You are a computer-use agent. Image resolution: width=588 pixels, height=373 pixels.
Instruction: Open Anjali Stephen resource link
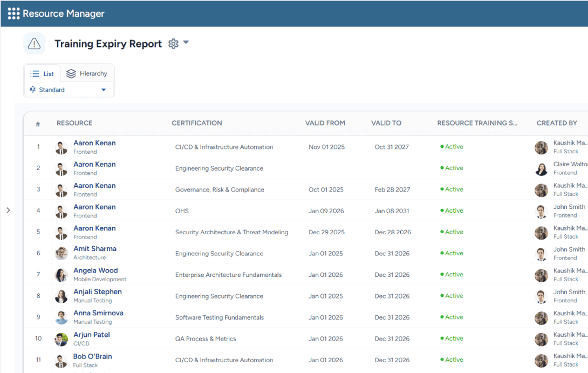click(x=98, y=291)
